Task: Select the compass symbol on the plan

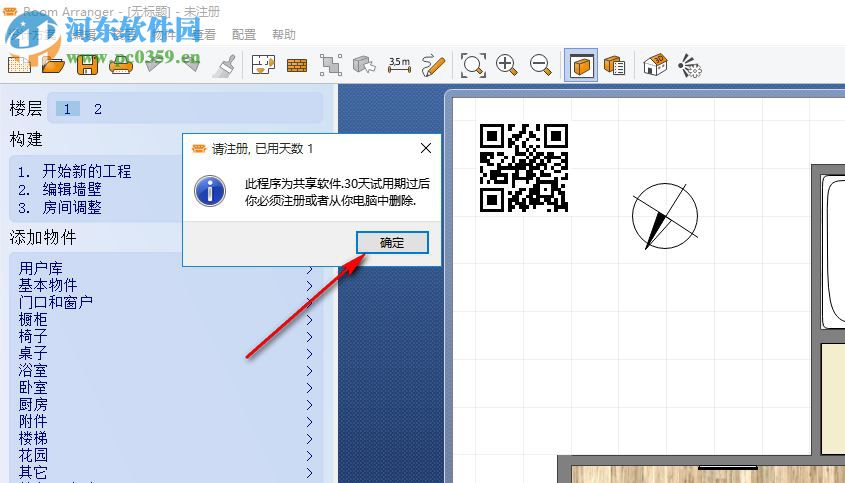Action: coord(665,216)
